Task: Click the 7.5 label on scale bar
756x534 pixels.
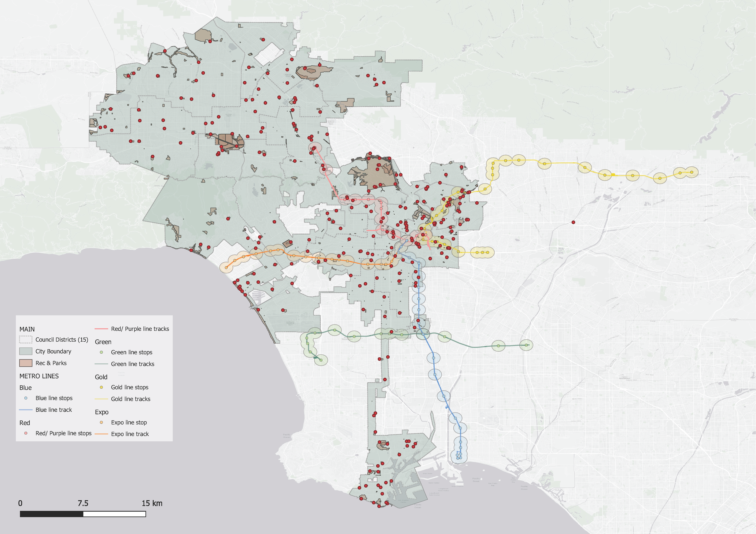Action: 83,503
